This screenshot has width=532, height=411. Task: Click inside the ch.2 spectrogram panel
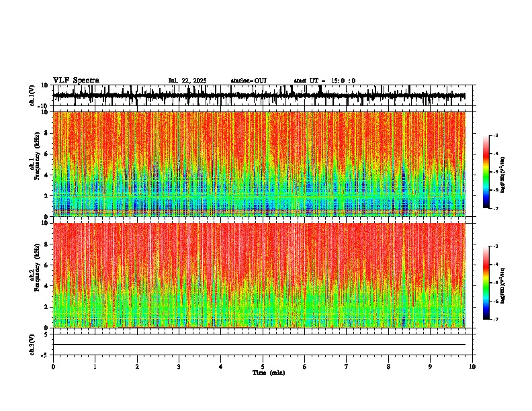point(259,275)
